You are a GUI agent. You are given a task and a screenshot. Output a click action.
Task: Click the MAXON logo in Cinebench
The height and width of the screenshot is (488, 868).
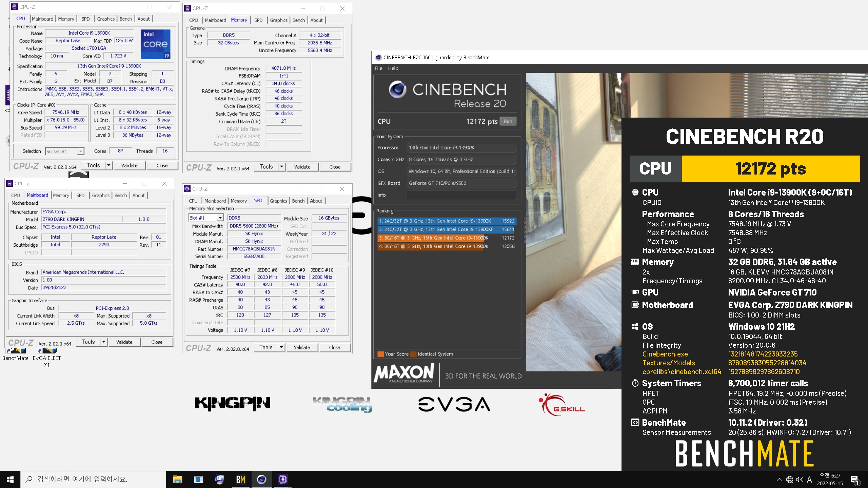[x=404, y=373]
